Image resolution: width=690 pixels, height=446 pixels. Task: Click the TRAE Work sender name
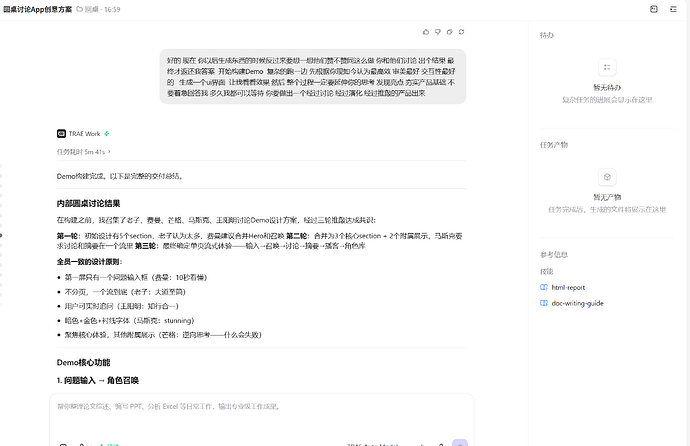pos(84,133)
